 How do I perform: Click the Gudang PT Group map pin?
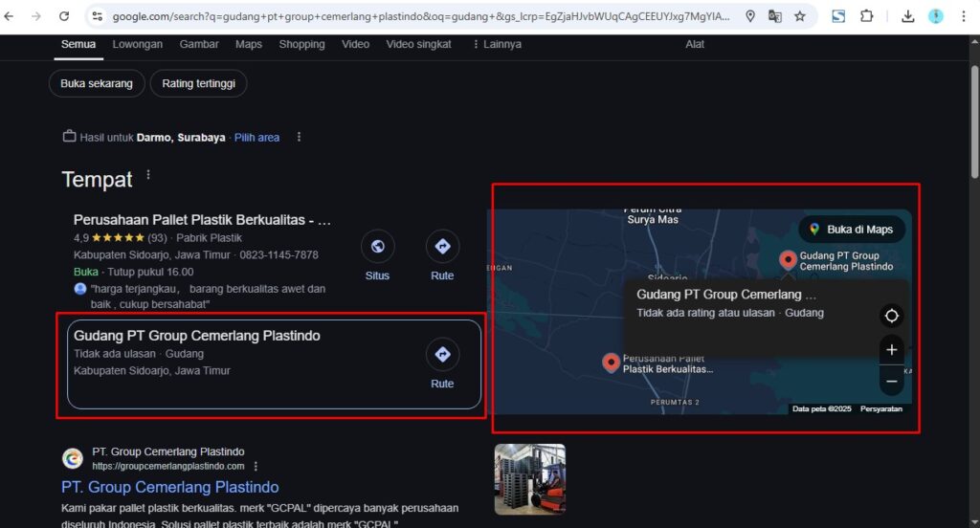(788, 259)
